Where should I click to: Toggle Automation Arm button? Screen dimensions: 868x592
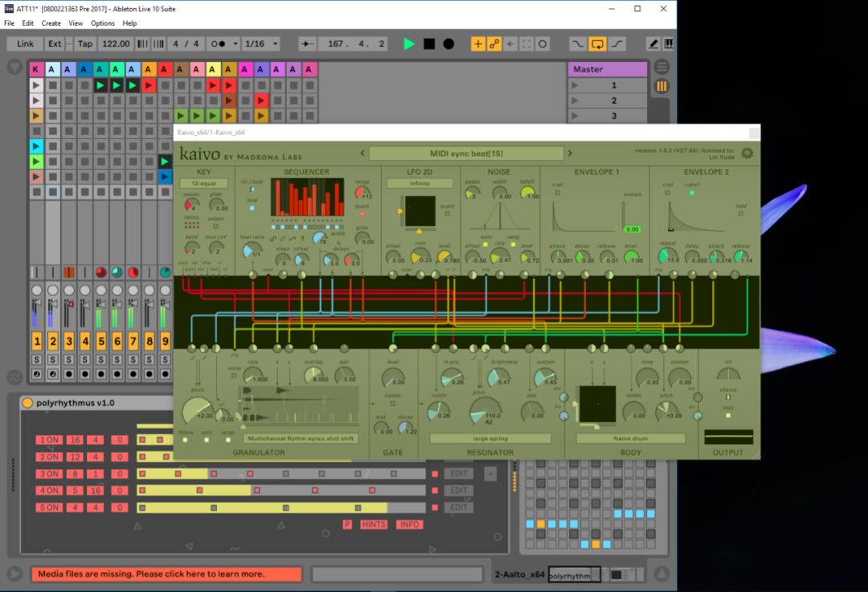493,43
